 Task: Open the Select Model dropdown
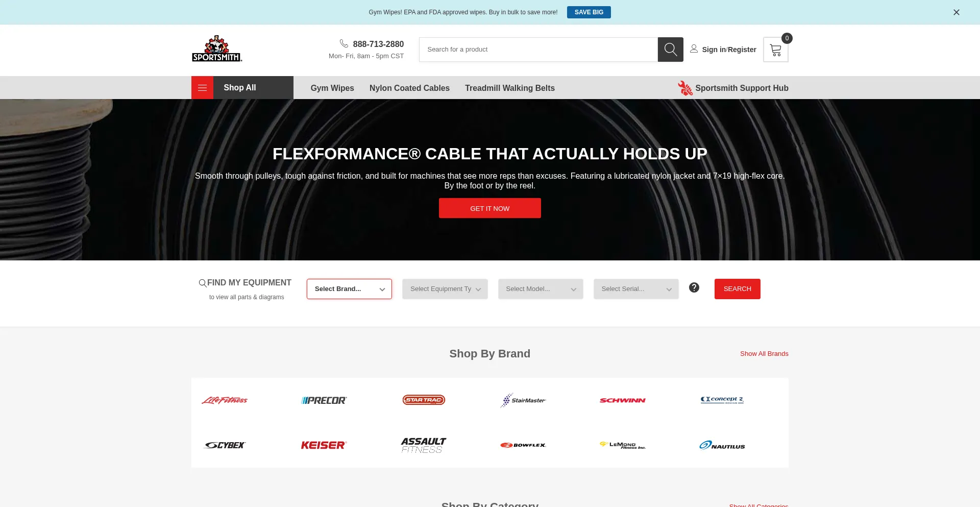[x=541, y=289]
